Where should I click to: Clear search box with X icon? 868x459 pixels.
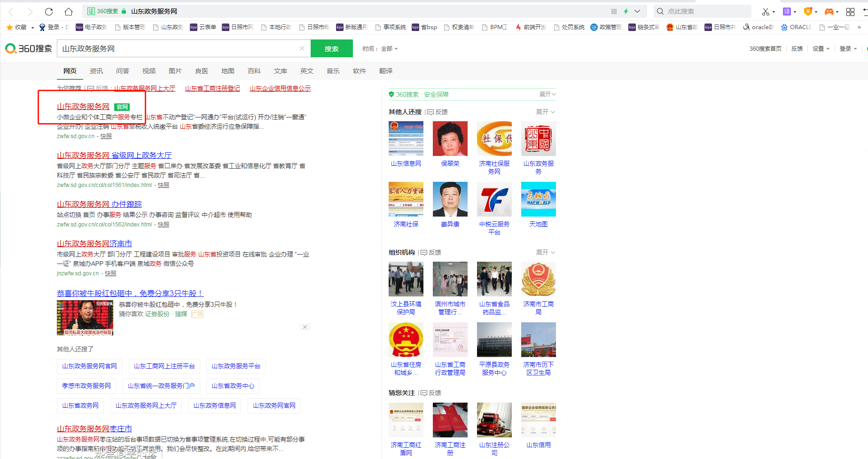tap(302, 48)
